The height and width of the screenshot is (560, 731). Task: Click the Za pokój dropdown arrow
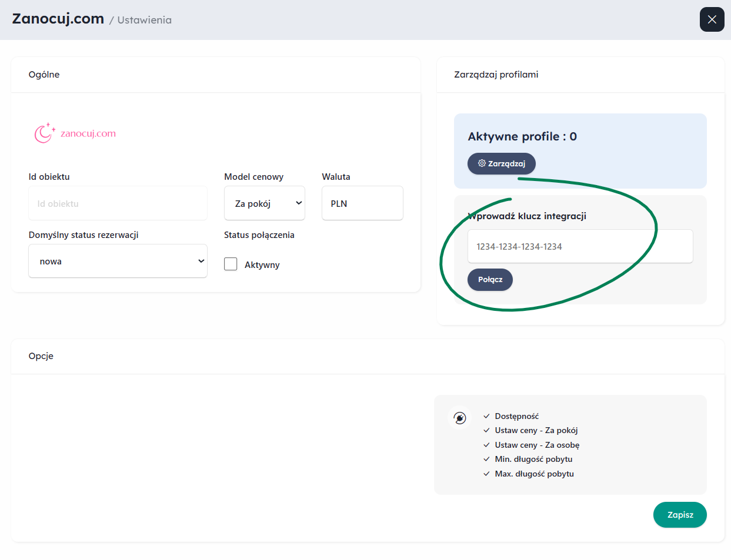pos(299,203)
